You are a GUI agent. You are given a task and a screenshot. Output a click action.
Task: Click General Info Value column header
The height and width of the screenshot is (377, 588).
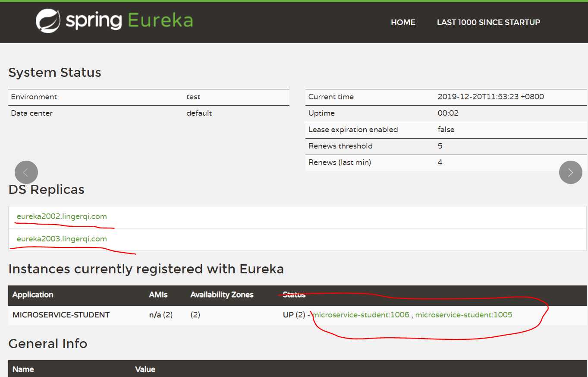pyautogui.click(x=145, y=370)
